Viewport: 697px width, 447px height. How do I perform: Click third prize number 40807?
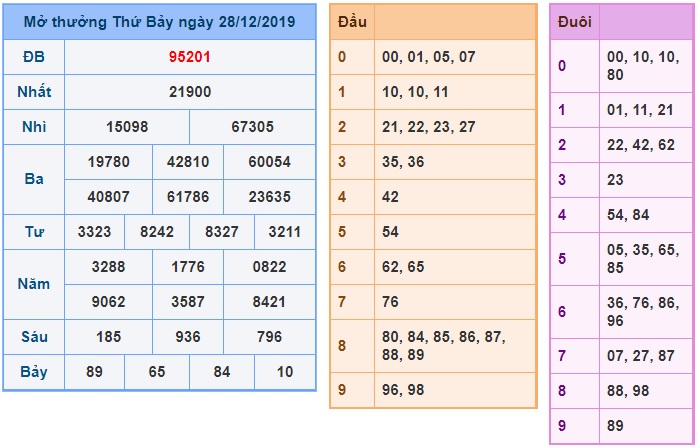click(108, 197)
